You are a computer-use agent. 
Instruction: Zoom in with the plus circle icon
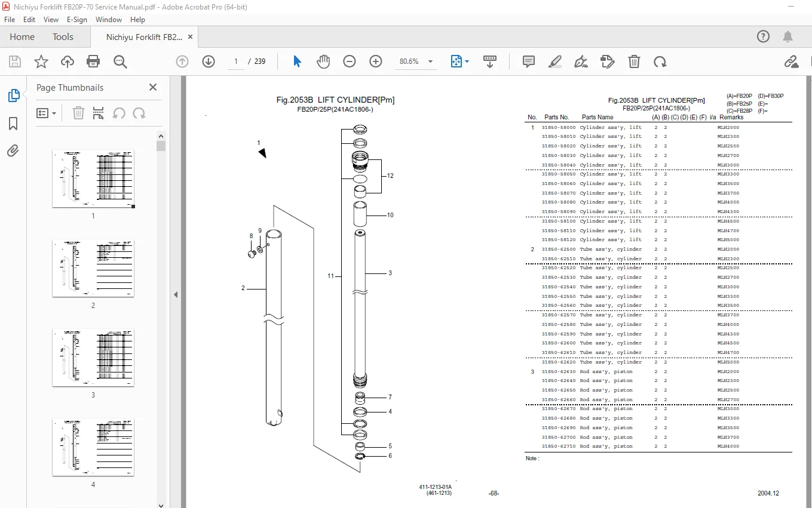tap(376, 61)
